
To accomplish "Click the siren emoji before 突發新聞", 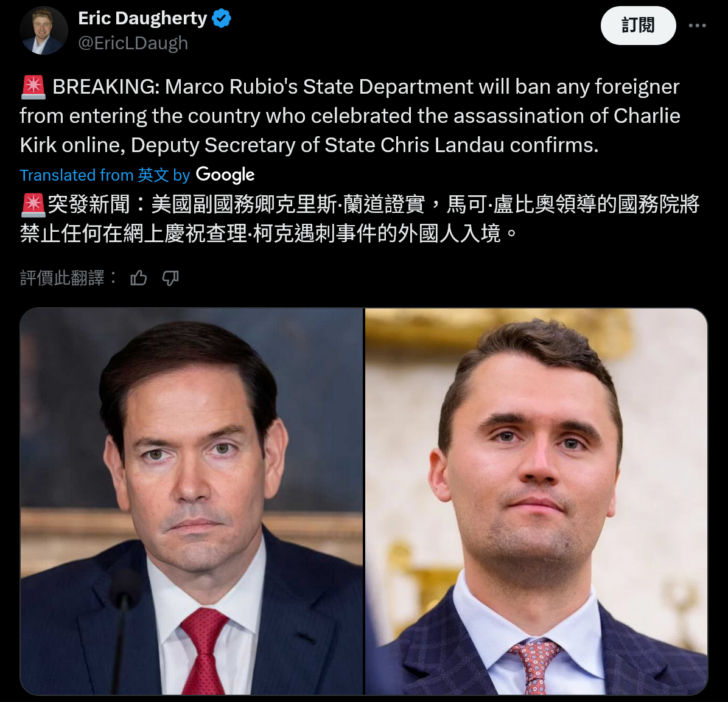I will pyautogui.click(x=33, y=205).
